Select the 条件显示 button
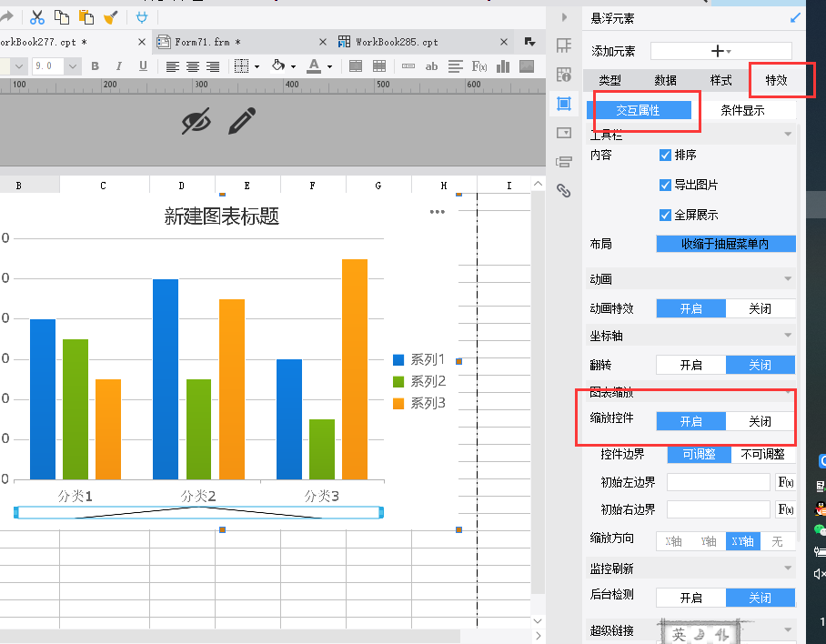Screen dimensions: 826x644 742,110
